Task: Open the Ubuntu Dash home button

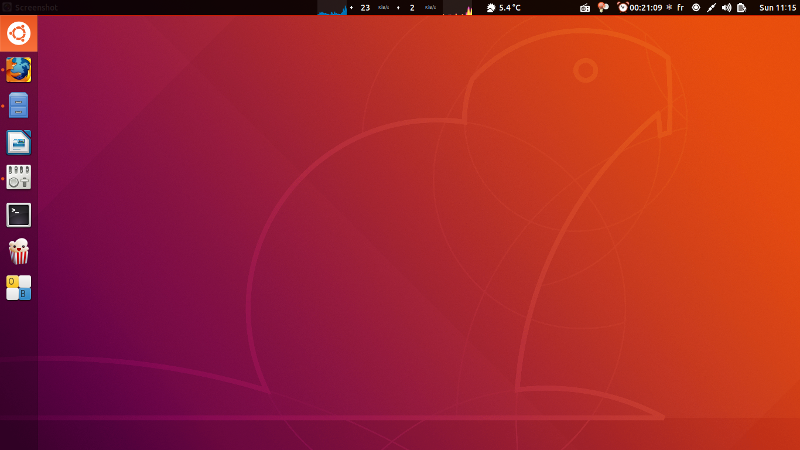Action: click(18, 33)
